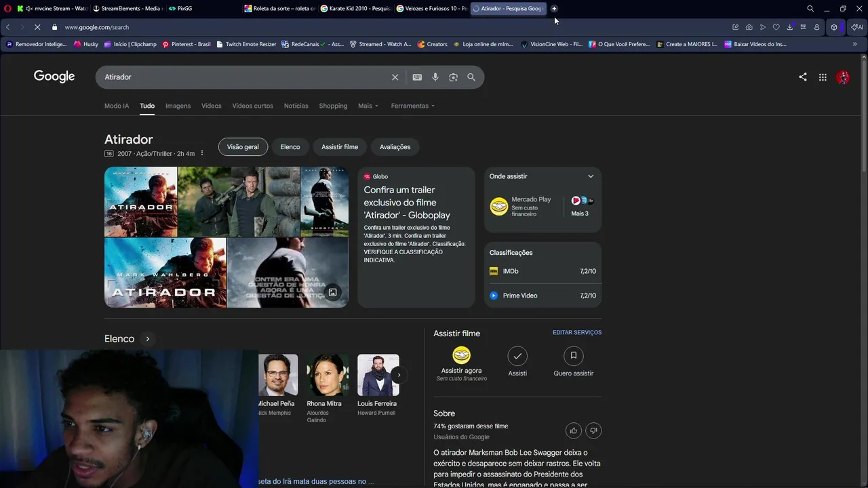Click the address bar URL
This screenshot has height=488, width=868.
pyautogui.click(x=97, y=27)
